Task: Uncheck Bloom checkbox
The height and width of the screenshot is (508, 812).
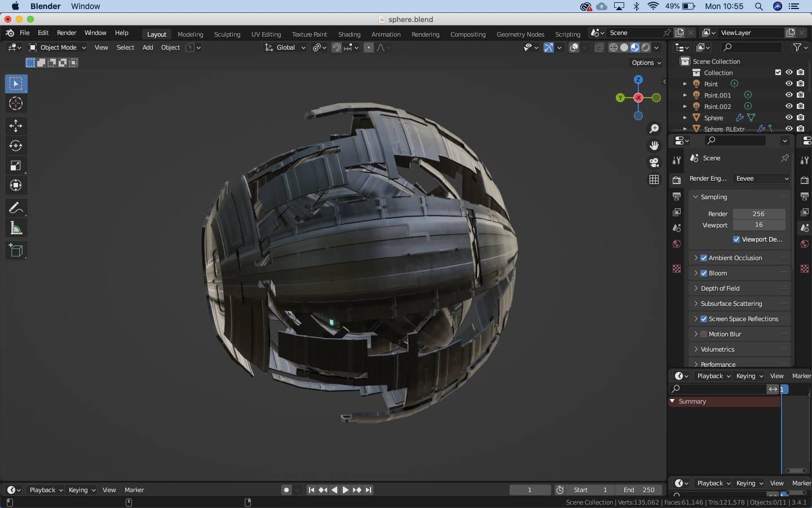Action: (x=704, y=273)
